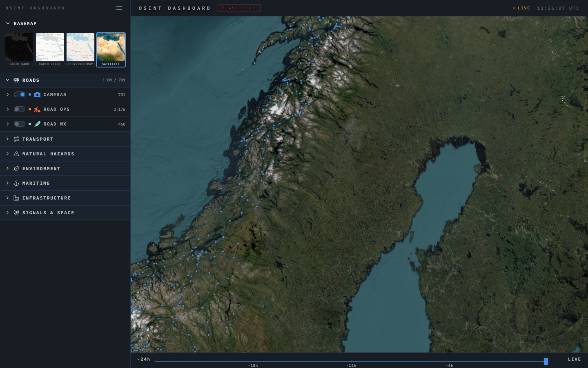The image size is (588, 368).
Task: Expand the Maritime section chevron
Action: pos(7,183)
